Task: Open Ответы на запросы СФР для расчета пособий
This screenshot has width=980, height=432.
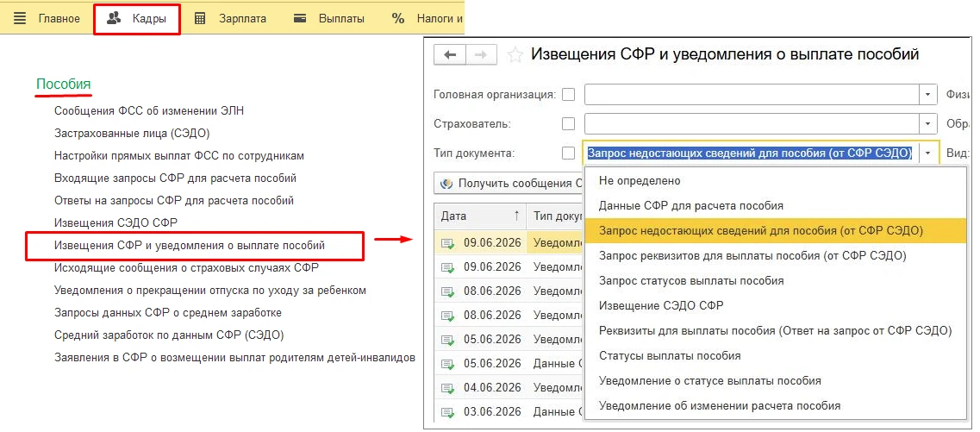Action: [x=174, y=201]
